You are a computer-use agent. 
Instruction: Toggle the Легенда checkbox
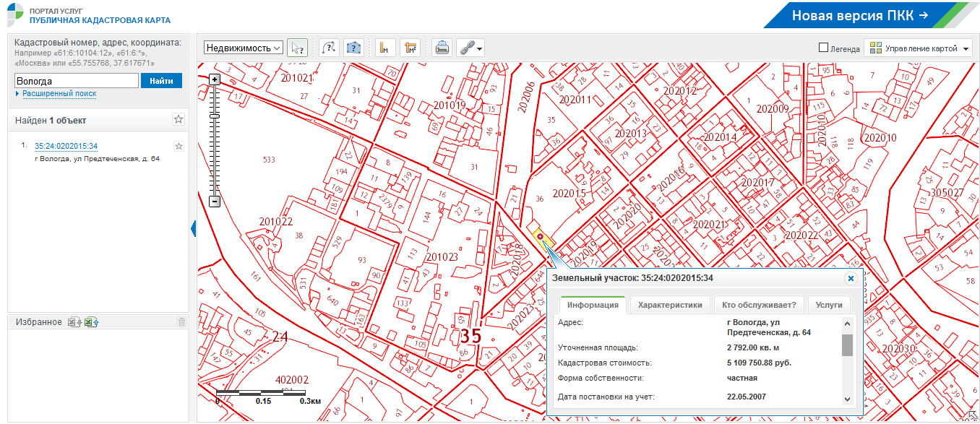(823, 48)
